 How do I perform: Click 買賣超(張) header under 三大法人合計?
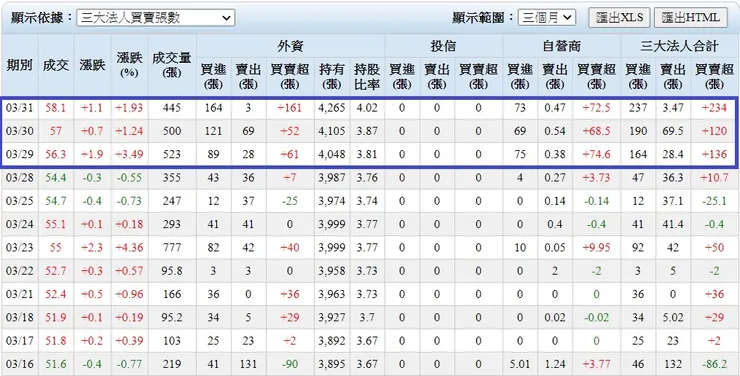tap(714, 76)
